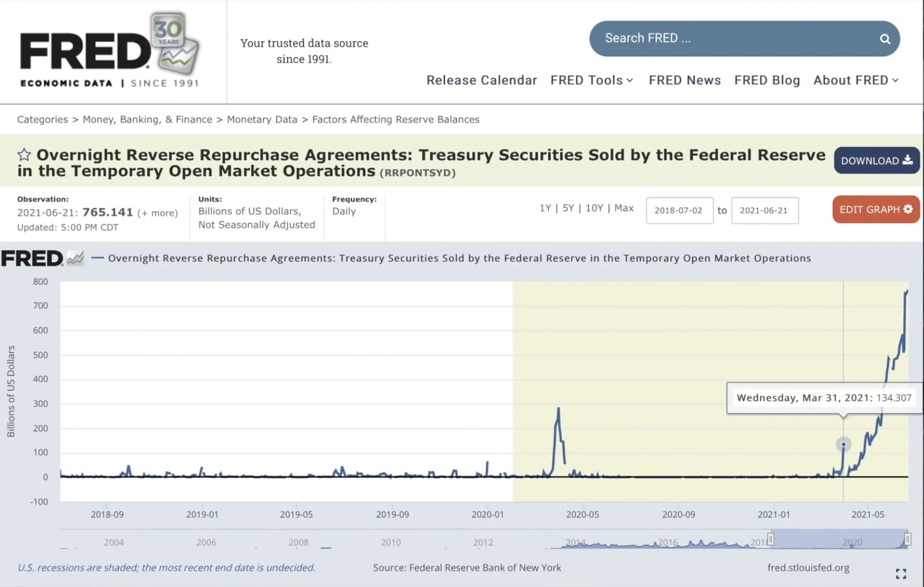The image size is (924, 587).
Task: Click the Download button
Action: pos(877,161)
